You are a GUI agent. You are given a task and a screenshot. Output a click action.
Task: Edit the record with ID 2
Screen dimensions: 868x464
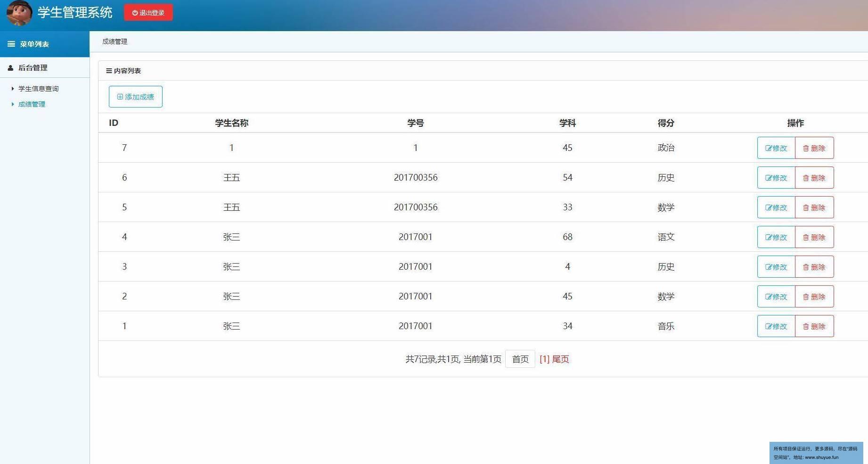click(x=776, y=297)
